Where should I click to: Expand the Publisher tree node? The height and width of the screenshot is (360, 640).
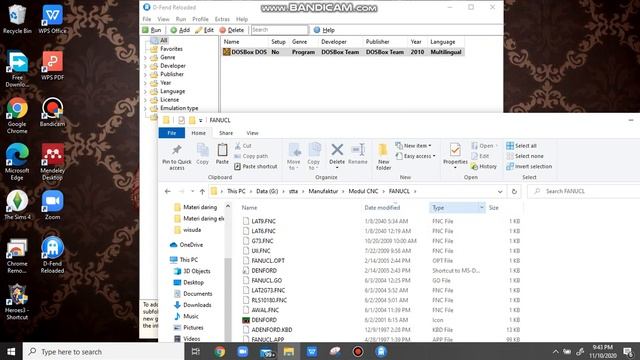145,75
